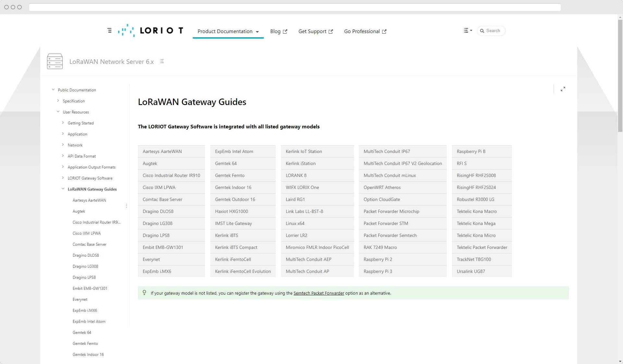Expand LORIOT Gateway Software section
623x364 pixels.
pos(63,178)
